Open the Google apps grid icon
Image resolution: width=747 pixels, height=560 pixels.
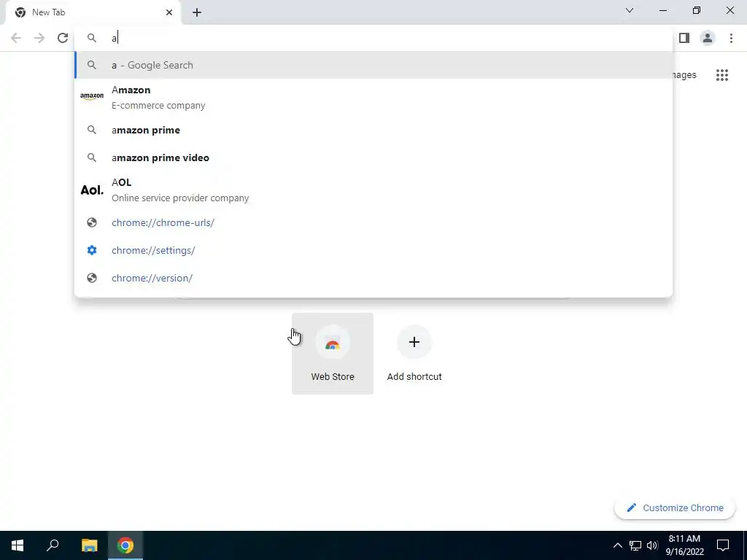pos(722,75)
